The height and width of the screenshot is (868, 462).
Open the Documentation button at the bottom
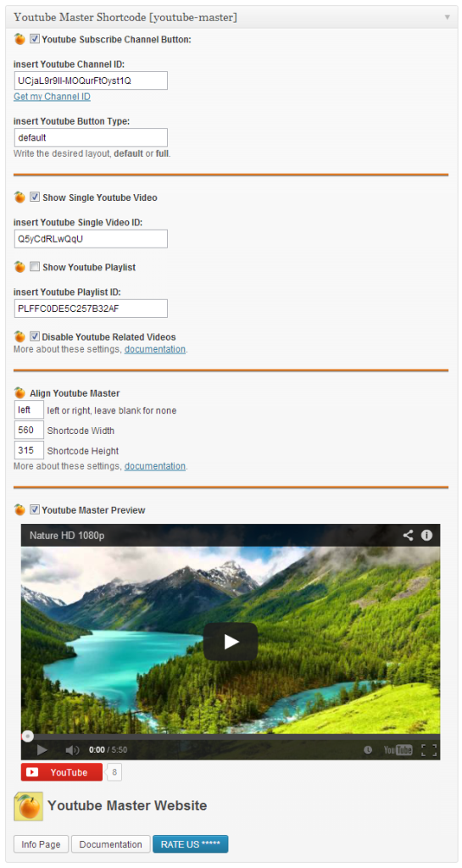coord(111,844)
